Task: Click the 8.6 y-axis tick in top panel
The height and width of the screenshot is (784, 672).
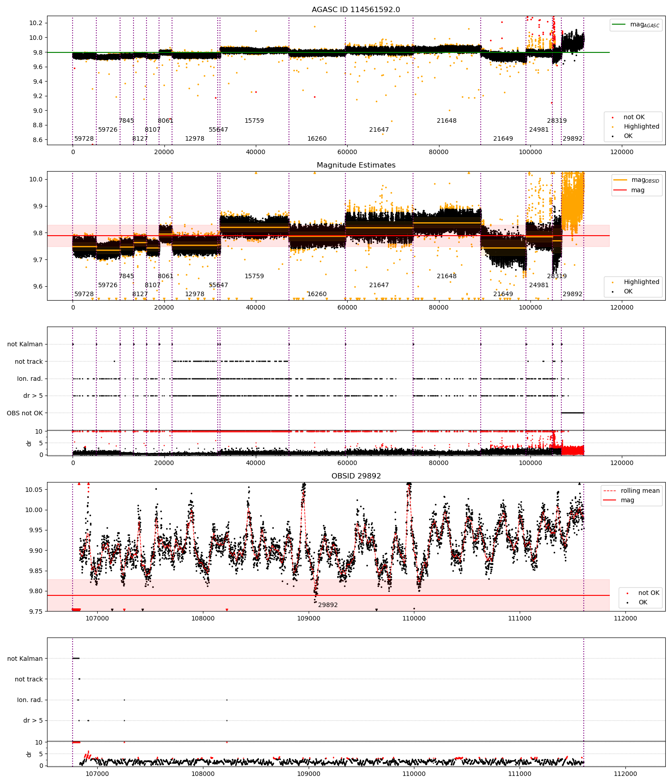Action: (x=38, y=140)
